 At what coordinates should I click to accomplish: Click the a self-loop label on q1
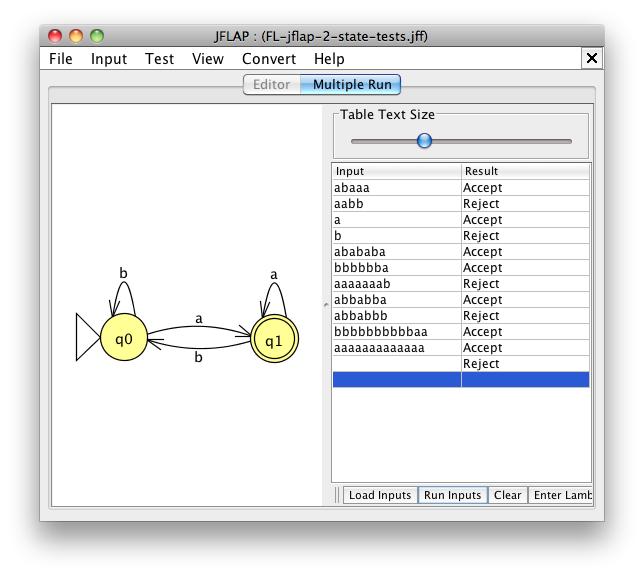click(274, 274)
